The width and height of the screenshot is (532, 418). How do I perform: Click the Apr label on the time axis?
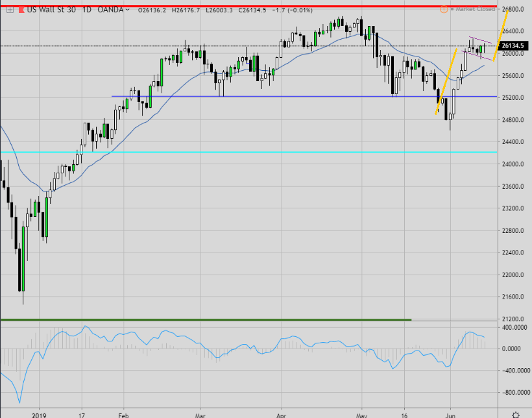[x=282, y=415]
